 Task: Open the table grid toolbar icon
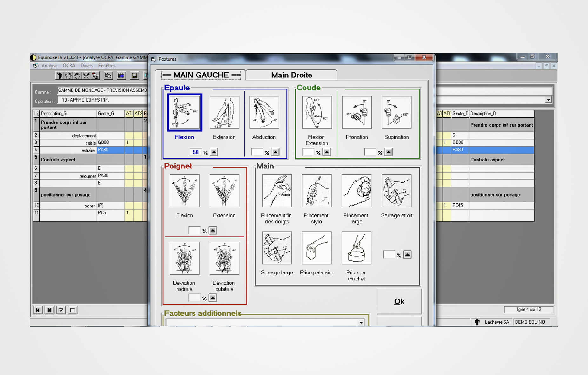(x=121, y=76)
